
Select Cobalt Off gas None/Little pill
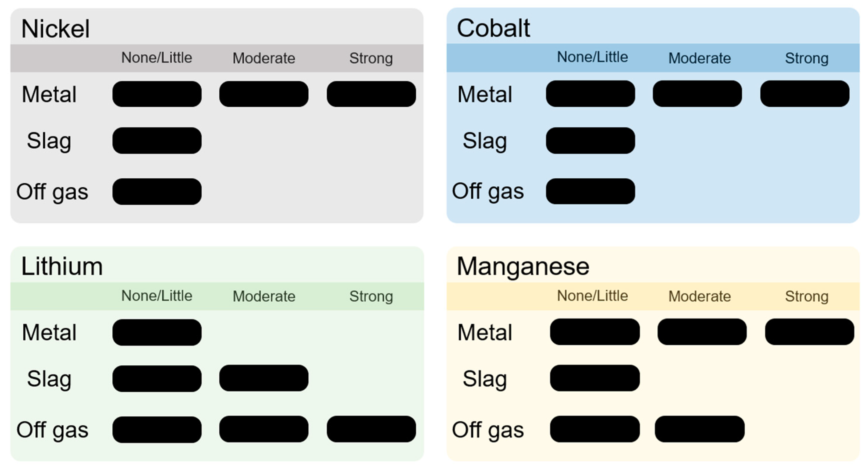pyautogui.click(x=590, y=191)
